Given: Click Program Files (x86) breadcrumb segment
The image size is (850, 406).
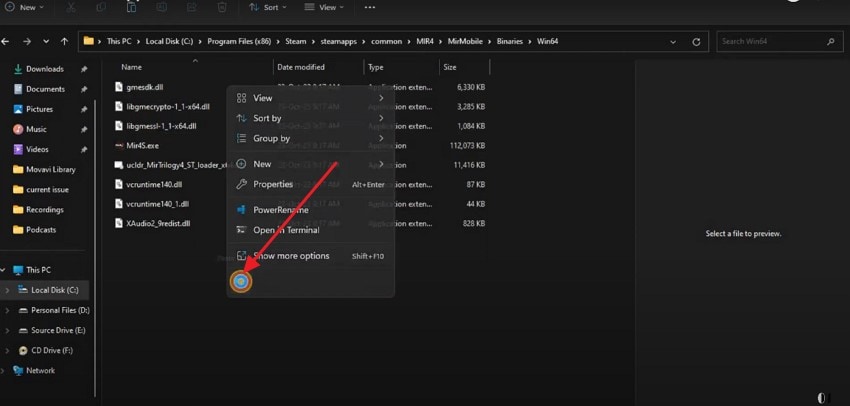Looking at the screenshot, I should point(238,41).
